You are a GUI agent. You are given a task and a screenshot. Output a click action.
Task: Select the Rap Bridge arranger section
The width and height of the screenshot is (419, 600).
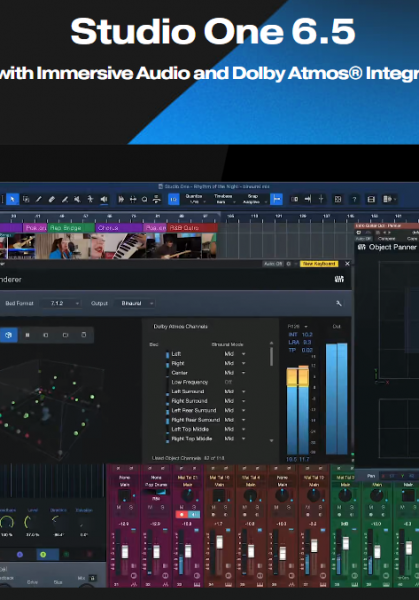click(71, 228)
